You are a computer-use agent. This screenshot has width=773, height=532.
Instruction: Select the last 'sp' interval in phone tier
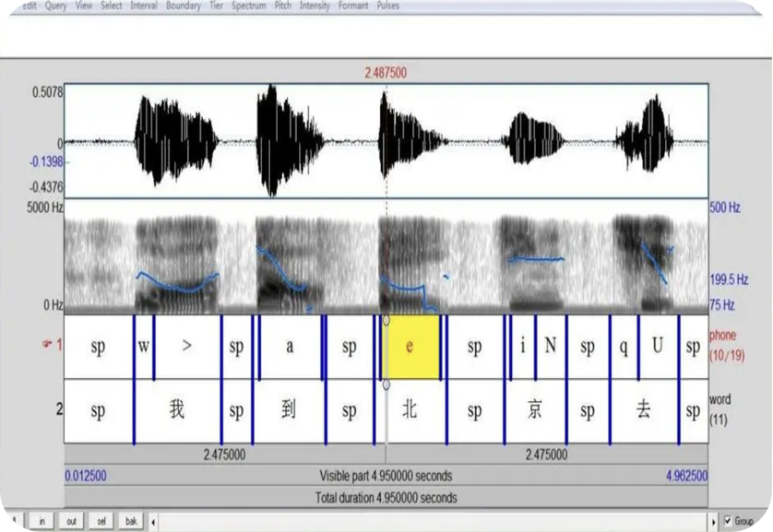pos(693,347)
